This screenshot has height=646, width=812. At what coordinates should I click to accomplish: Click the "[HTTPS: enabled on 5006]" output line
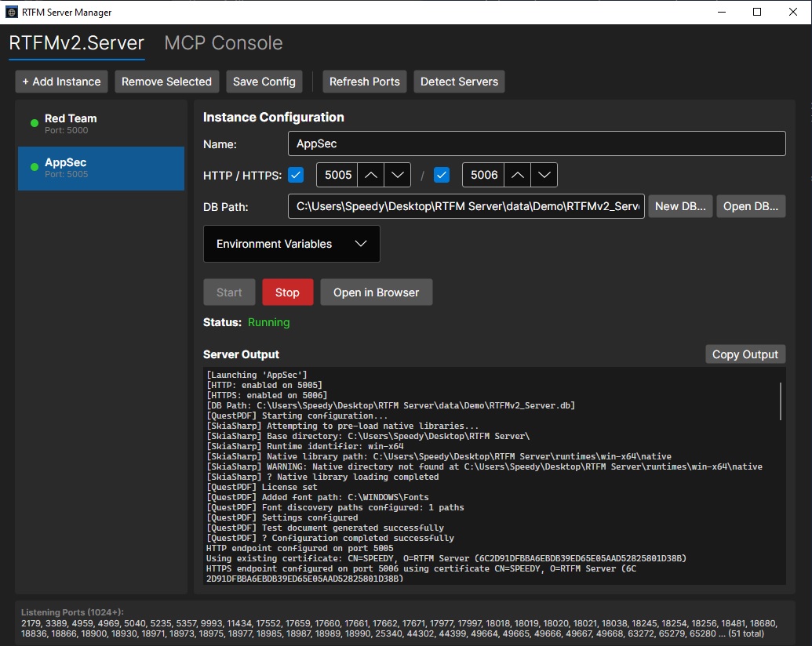pos(267,395)
